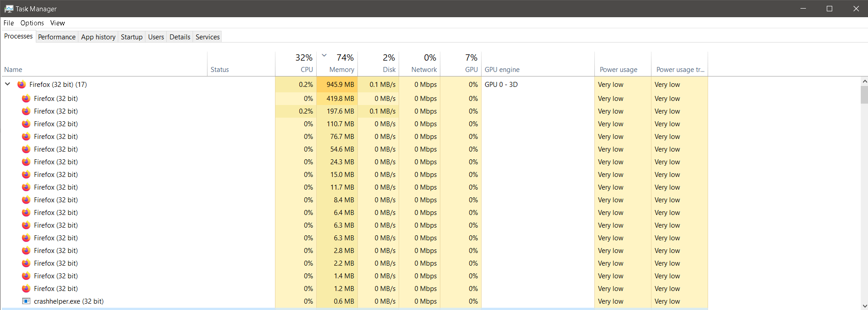Minimize the Task Manager window

coord(803,9)
